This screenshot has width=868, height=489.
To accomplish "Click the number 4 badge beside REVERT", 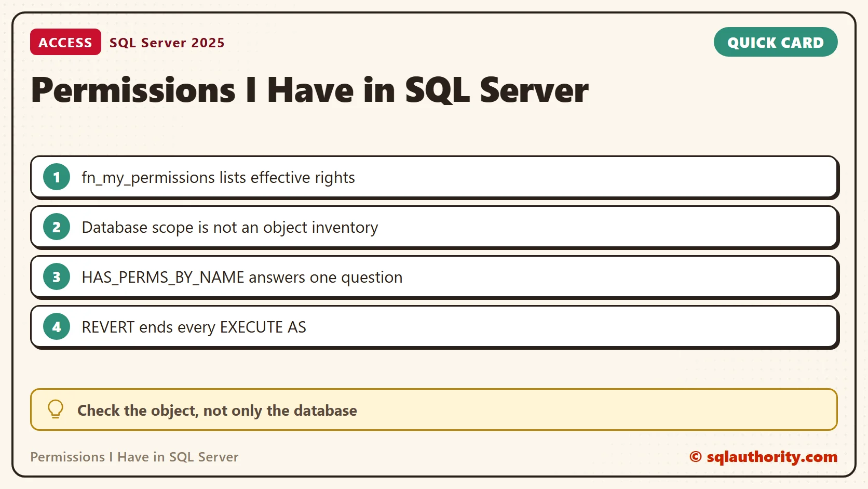I will (57, 327).
